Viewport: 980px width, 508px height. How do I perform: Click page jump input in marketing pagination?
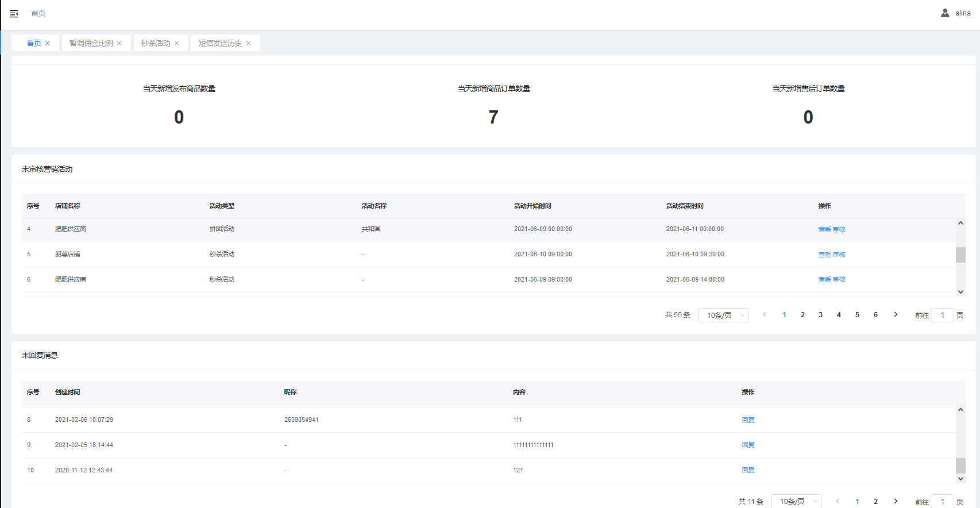tap(942, 315)
